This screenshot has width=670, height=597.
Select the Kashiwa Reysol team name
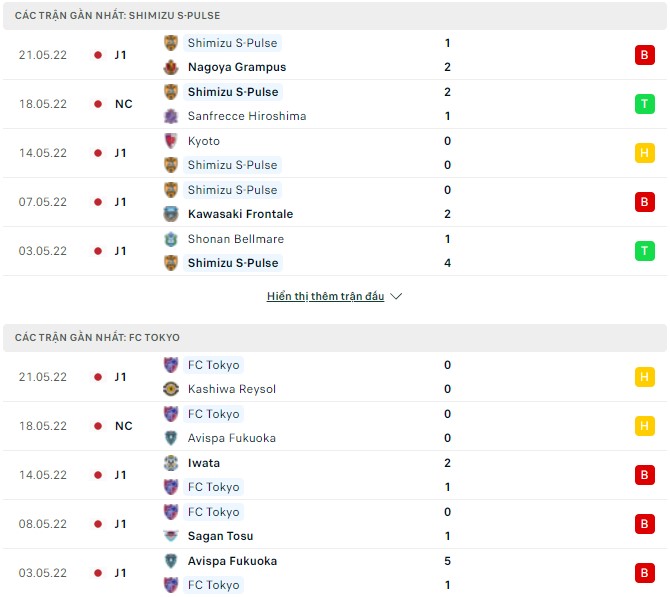click(231, 389)
